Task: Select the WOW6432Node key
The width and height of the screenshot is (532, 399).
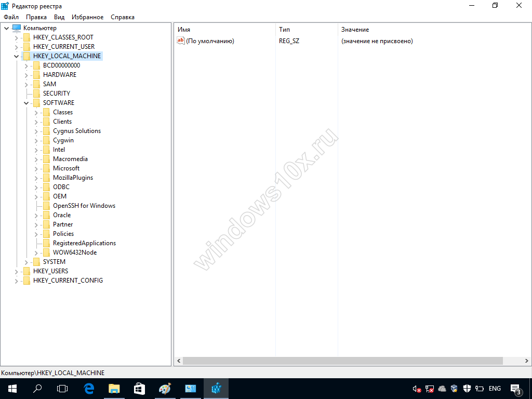Action: [x=74, y=252]
